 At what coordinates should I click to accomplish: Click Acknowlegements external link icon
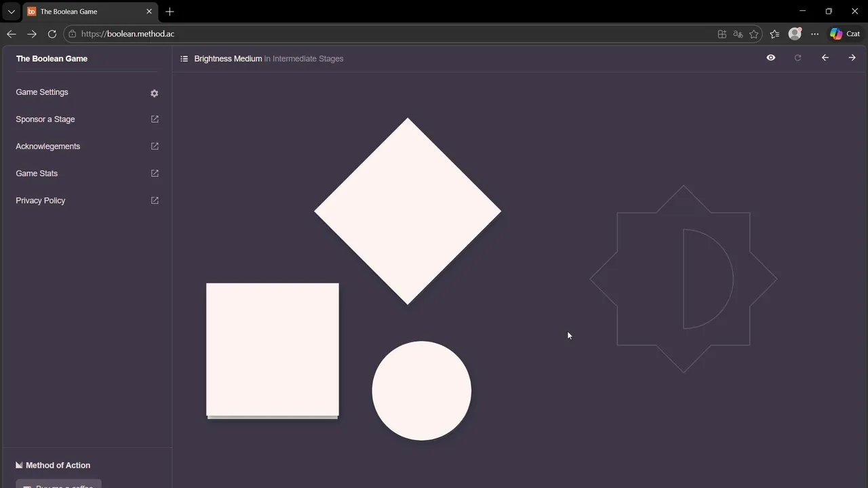pos(155,146)
